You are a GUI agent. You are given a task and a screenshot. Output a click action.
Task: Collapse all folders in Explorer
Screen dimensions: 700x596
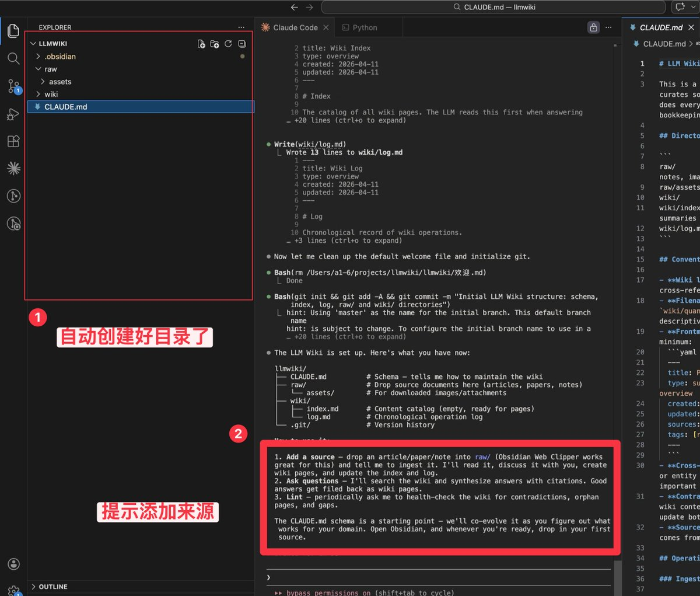(242, 44)
